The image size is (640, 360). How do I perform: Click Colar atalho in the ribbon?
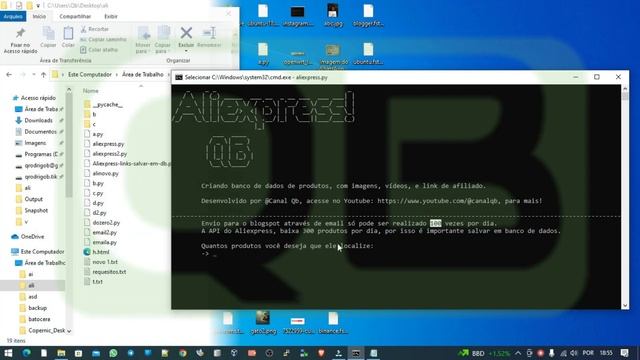point(99,50)
